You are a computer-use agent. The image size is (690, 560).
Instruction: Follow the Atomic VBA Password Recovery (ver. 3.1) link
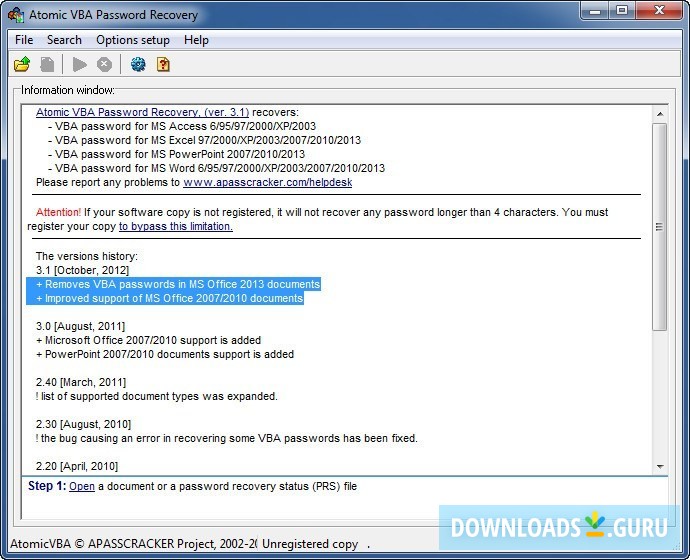(x=143, y=112)
